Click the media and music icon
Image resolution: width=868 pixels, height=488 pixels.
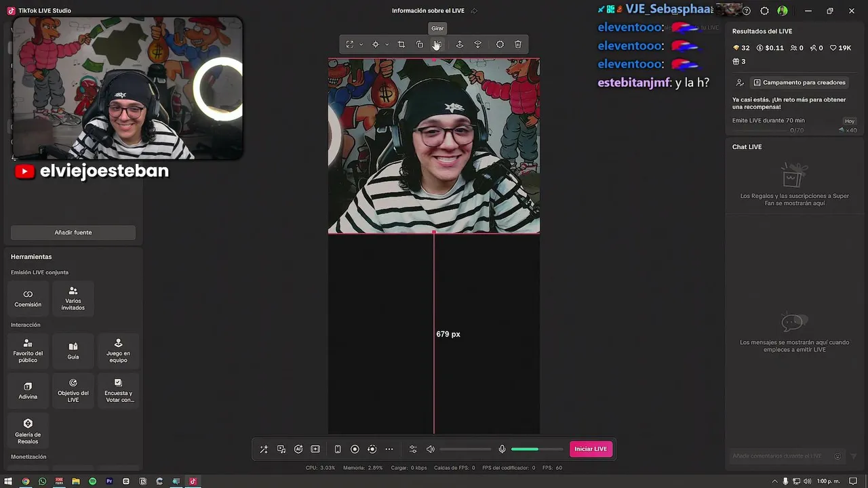[281, 449]
